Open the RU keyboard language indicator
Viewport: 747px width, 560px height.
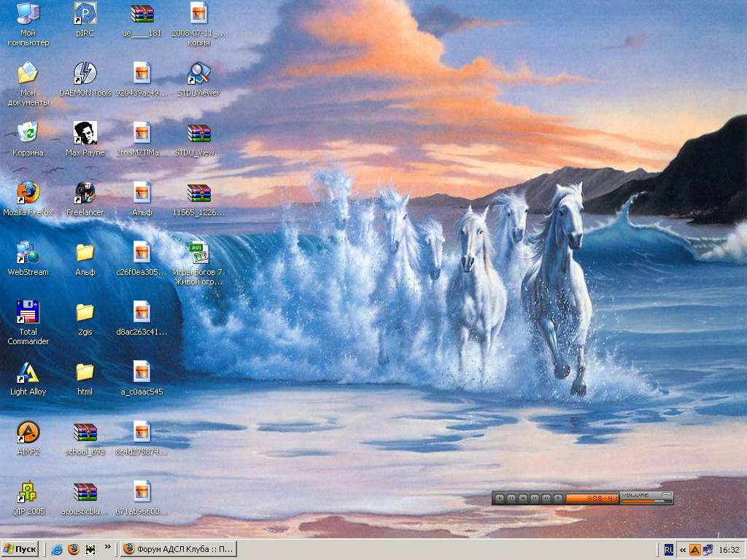pos(669,550)
